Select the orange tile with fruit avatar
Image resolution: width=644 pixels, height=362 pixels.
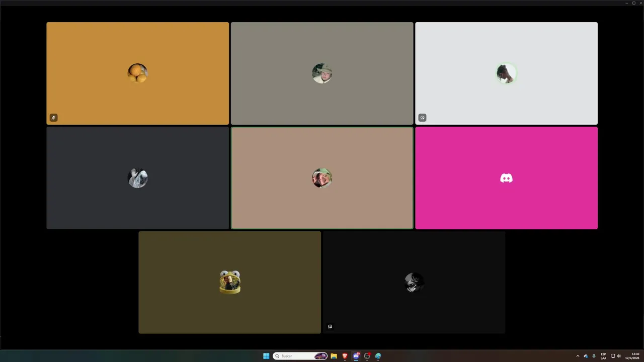137,73
